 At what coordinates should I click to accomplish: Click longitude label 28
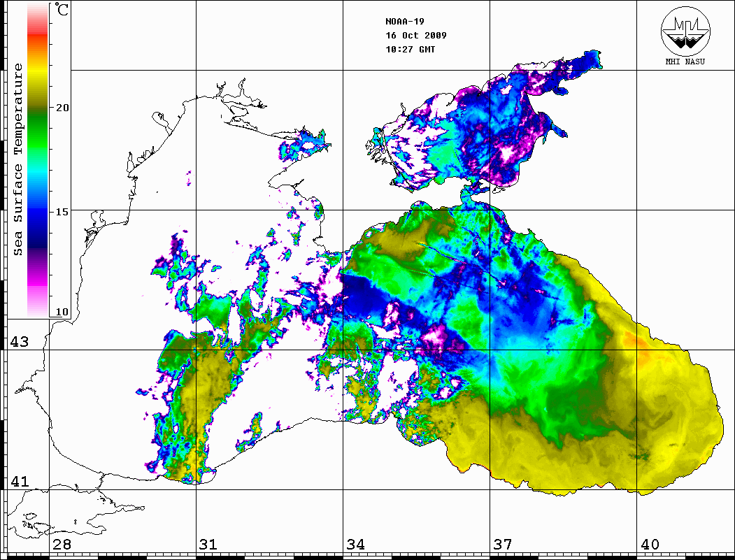tap(62, 545)
